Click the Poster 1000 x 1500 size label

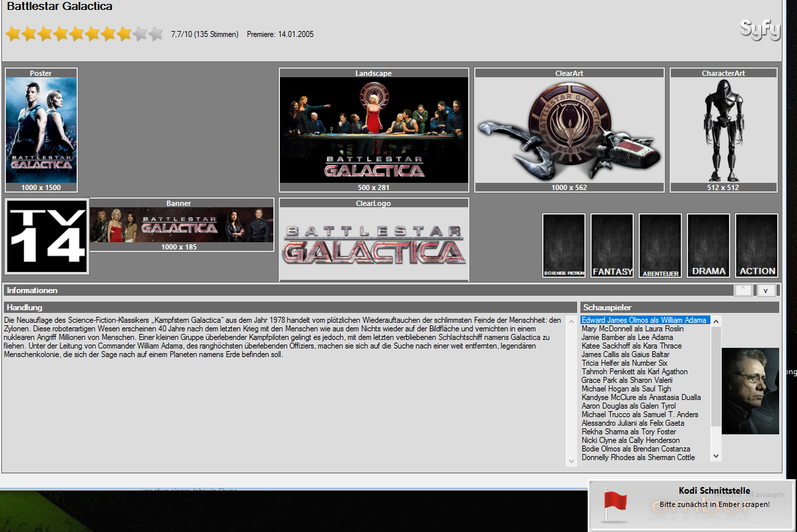click(x=41, y=187)
